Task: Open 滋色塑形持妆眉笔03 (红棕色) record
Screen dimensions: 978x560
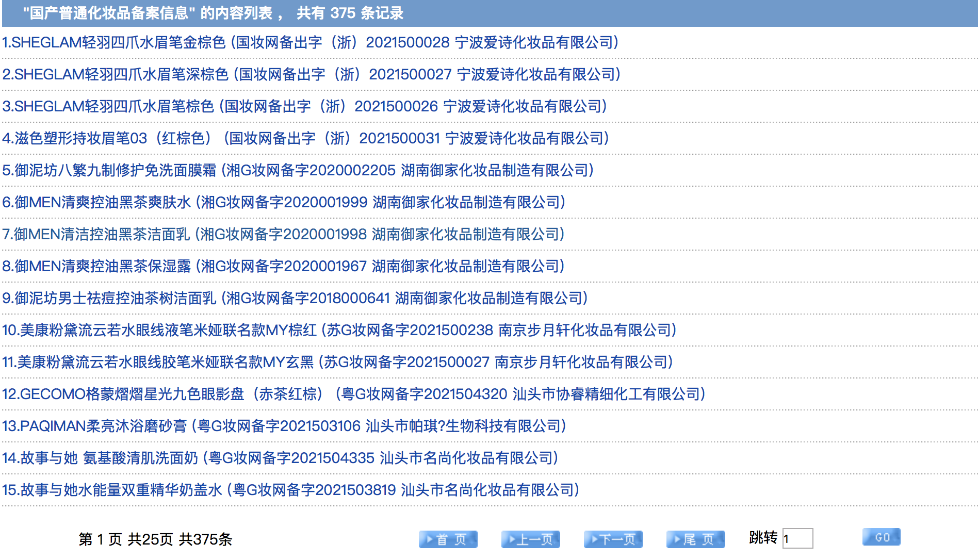Action: tap(306, 138)
